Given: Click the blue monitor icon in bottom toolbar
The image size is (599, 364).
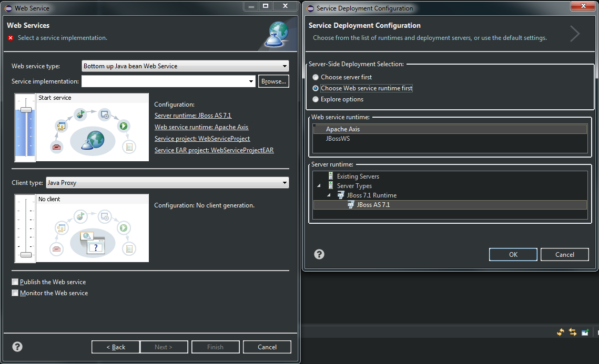Looking at the screenshot, I should [585, 332].
